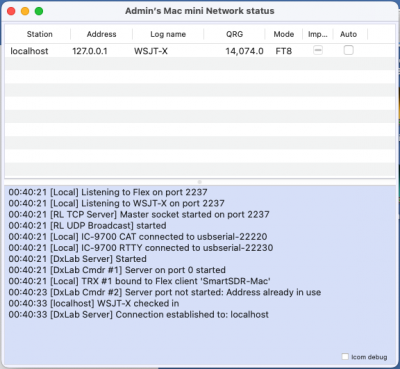Close the Network status window
The image size is (400, 369).
click(11, 11)
